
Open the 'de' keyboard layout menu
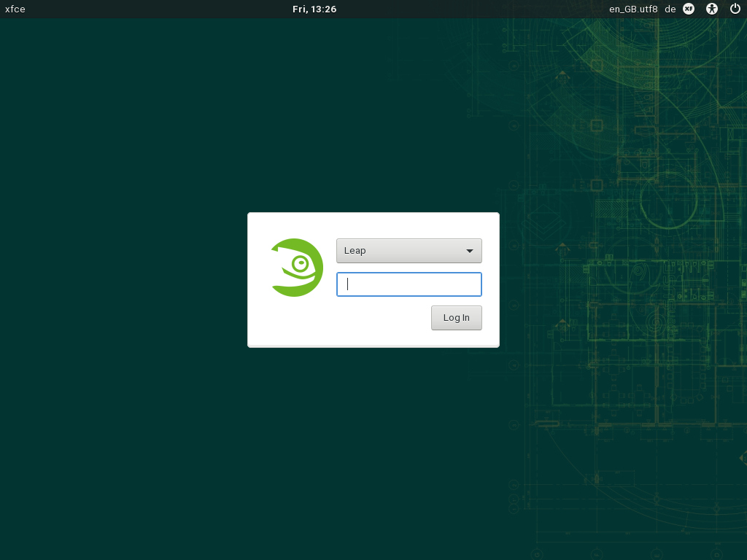[670, 9]
